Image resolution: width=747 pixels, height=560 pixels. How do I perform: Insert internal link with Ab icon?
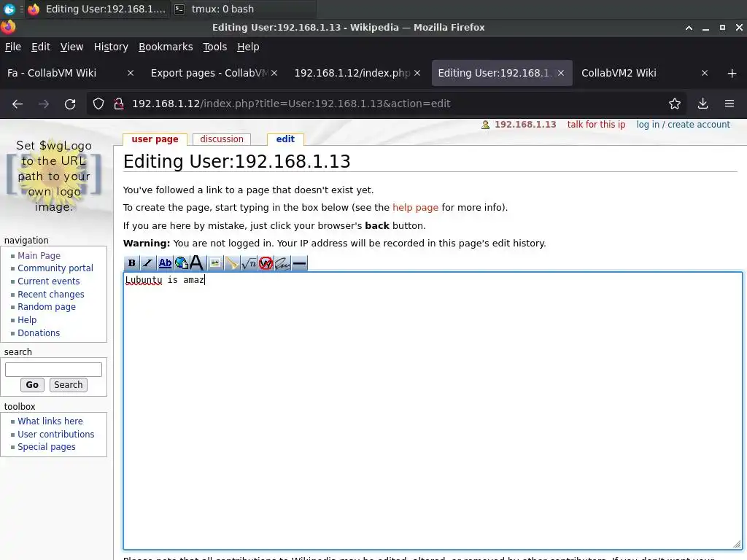point(165,262)
